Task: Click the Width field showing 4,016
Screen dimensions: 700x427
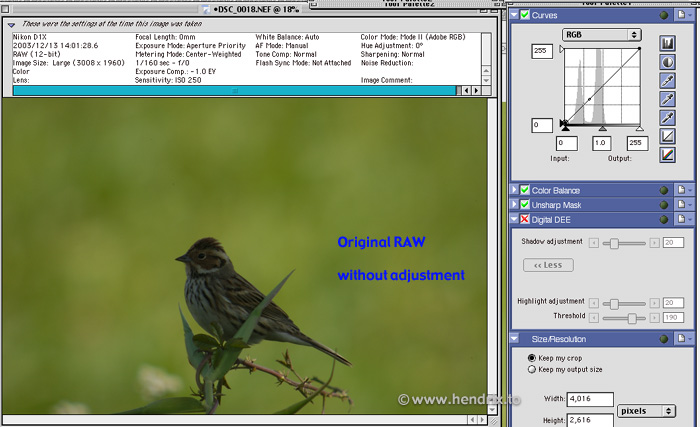Action: pos(590,399)
